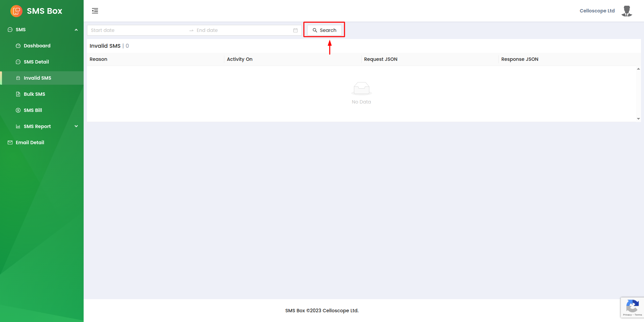Navigate to SMS Bill
644x322 pixels.
click(x=33, y=110)
